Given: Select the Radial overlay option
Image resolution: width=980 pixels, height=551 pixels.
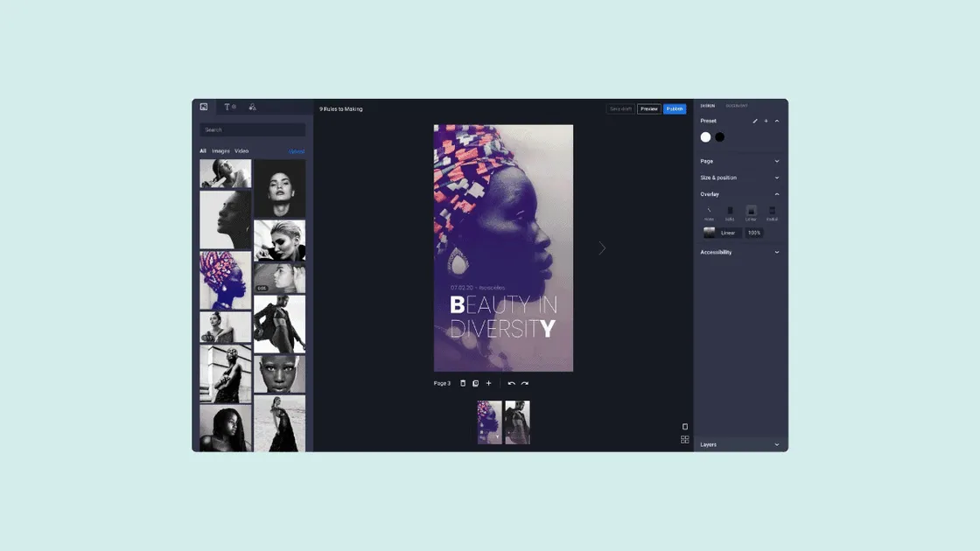Looking at the screenshot, I should tap(772, 213).
